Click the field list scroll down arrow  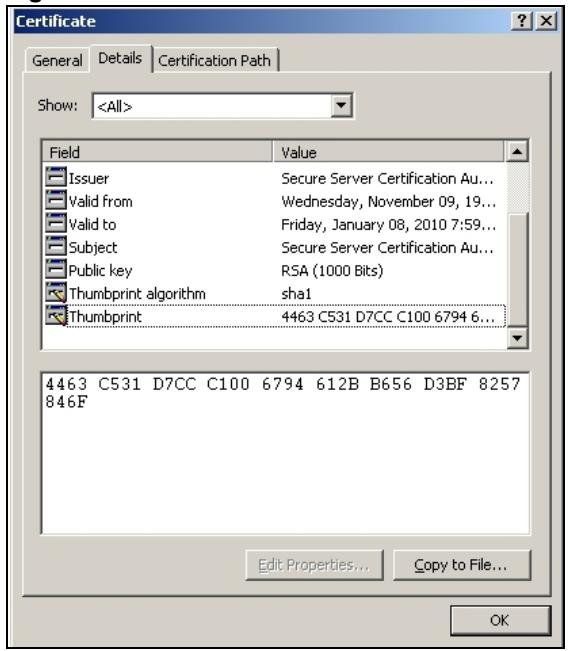click(x=517, y=338)
